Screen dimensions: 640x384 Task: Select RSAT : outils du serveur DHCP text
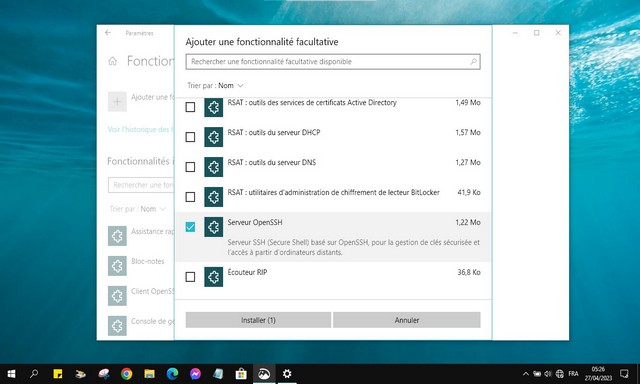tap(274, 132)
